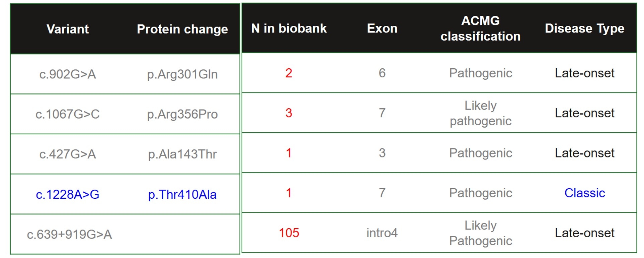Select the c.427G>A variant cell
The height and width of the screenshot is (258, 644).
pyautogui.click(x=68, y=154)
